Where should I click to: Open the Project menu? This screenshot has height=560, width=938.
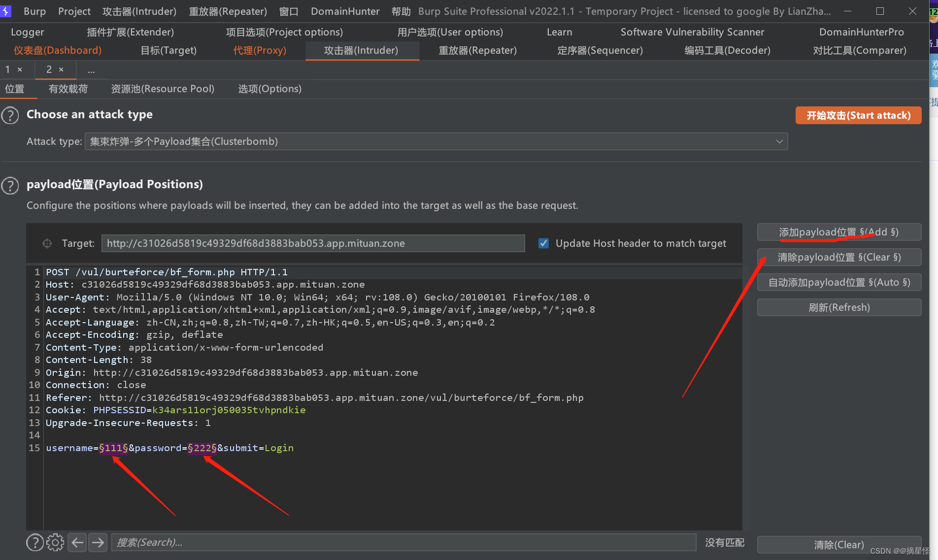tap(74, 11)
